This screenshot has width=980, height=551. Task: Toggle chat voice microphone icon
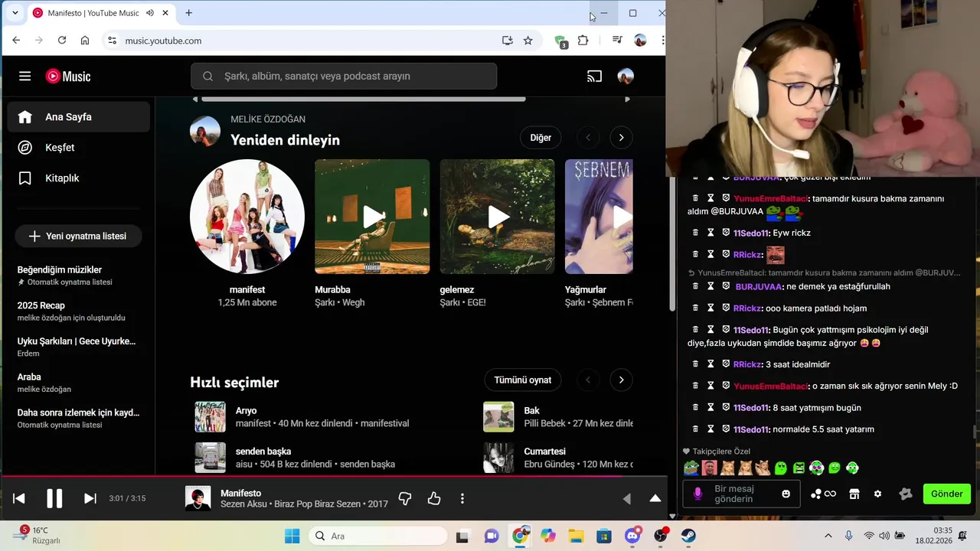[697, 494]
